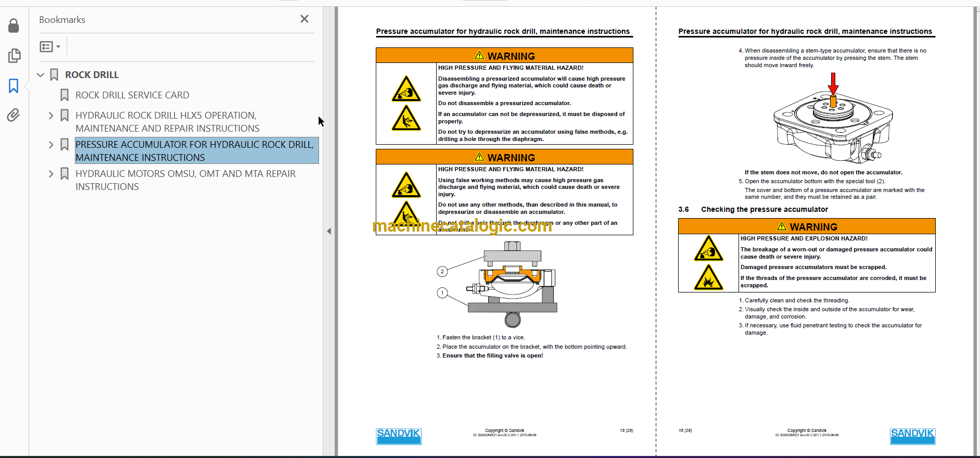The image size is (980, 458).
Task: Click text 'Ensure that the filling valve is open!'
Action: pos(492,356)
